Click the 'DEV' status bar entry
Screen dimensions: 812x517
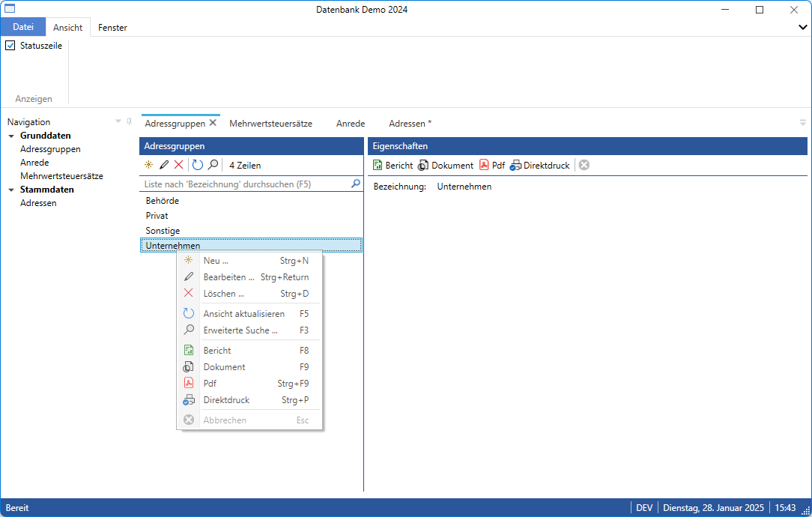pos(644,508)
